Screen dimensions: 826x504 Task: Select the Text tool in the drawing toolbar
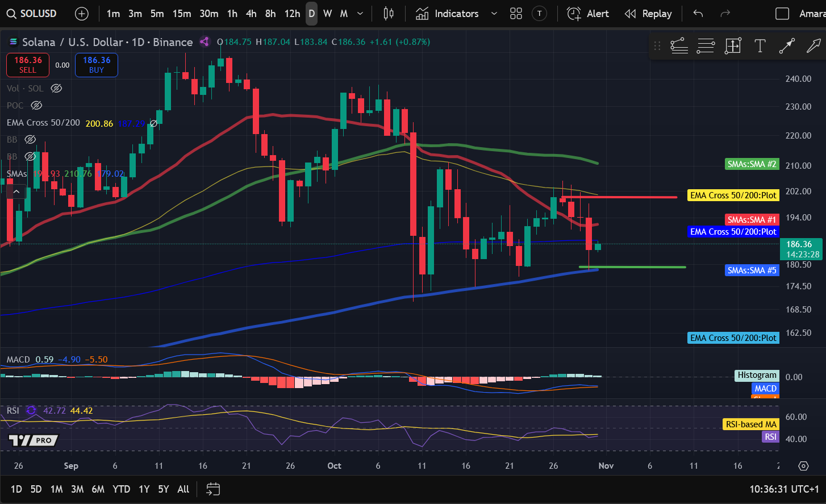pyautogui.click(x=760, y=46)
